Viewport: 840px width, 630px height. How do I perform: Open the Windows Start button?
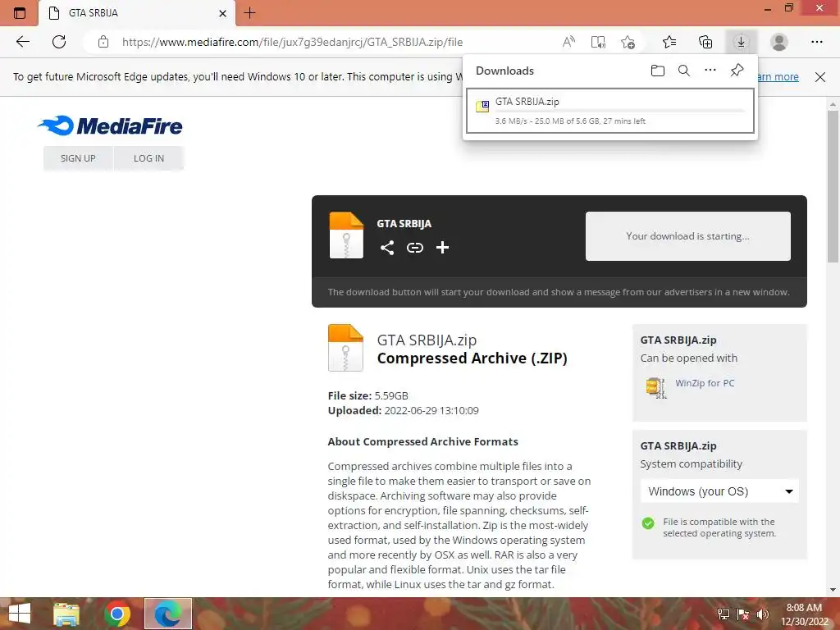pos(20,614)
